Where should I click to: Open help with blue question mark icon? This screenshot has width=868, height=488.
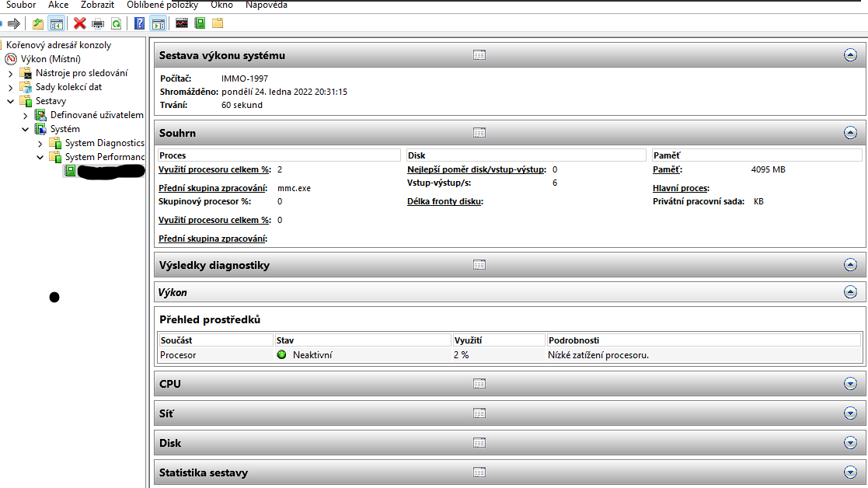click(140, 23)
